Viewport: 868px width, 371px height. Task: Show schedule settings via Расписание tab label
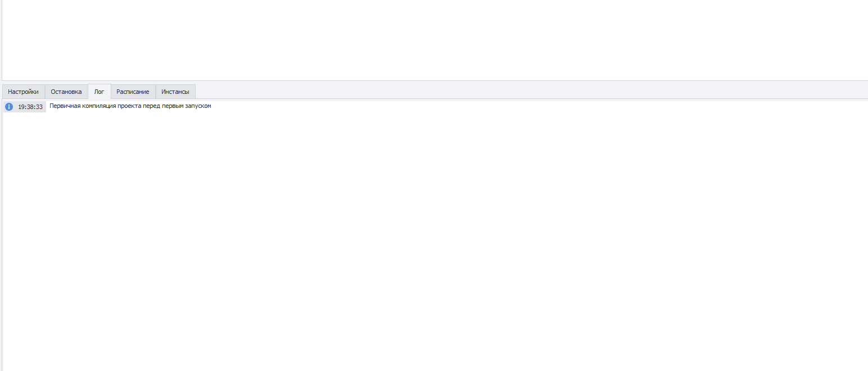pyautogui.click(x=133, y=92)
